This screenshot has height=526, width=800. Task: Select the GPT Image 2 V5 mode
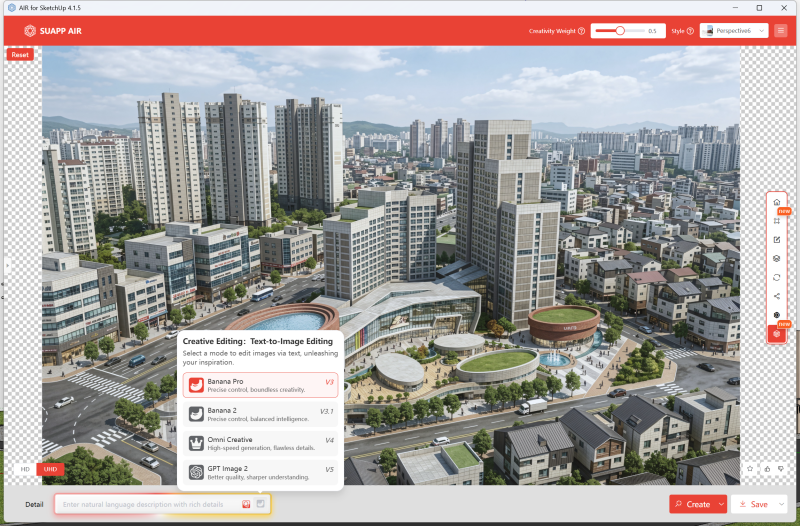pyautogui.click(x=260, y=472)
